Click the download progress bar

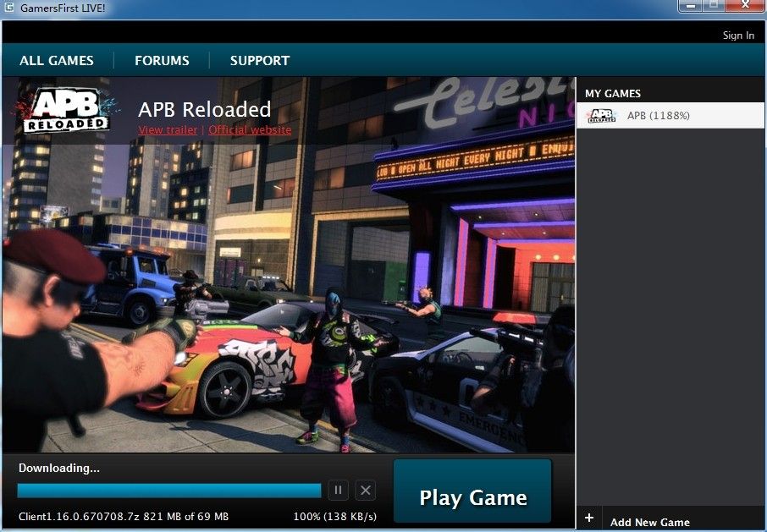(x=169, y=491)
